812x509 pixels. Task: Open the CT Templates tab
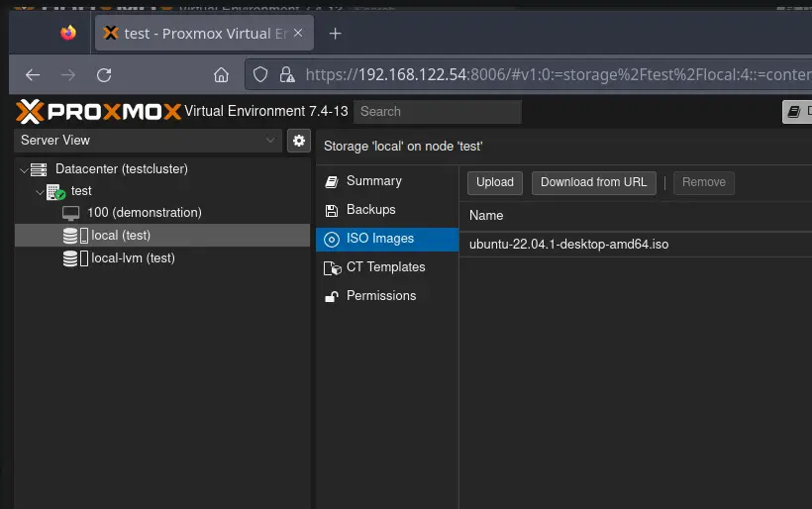pyautogui.click(x=387, y=267)
